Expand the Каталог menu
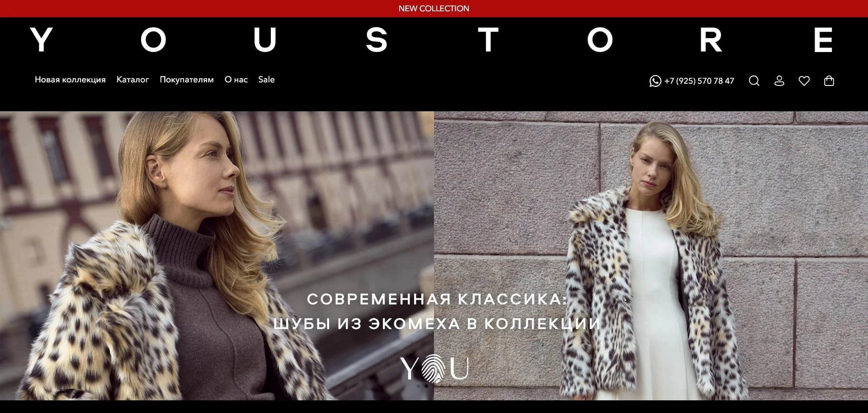Screen dimensions: 868x413 [x=132, y=80]
